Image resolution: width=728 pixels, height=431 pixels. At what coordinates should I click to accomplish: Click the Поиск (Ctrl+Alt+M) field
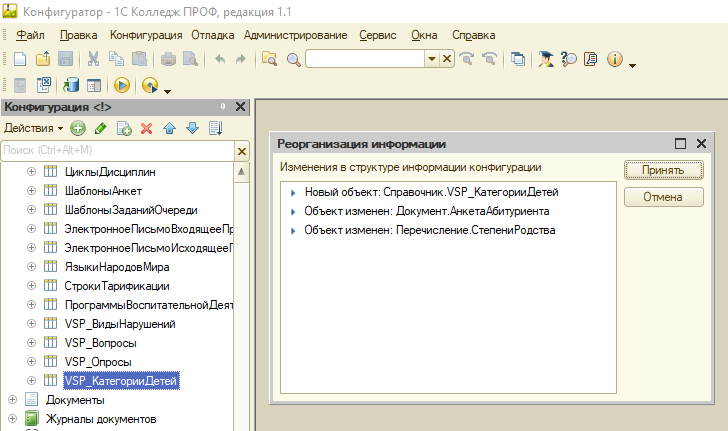click(118, 150)
